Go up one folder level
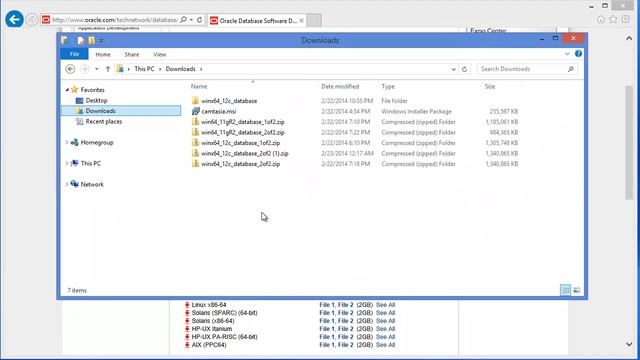640x360 pixels. (108, 69)
